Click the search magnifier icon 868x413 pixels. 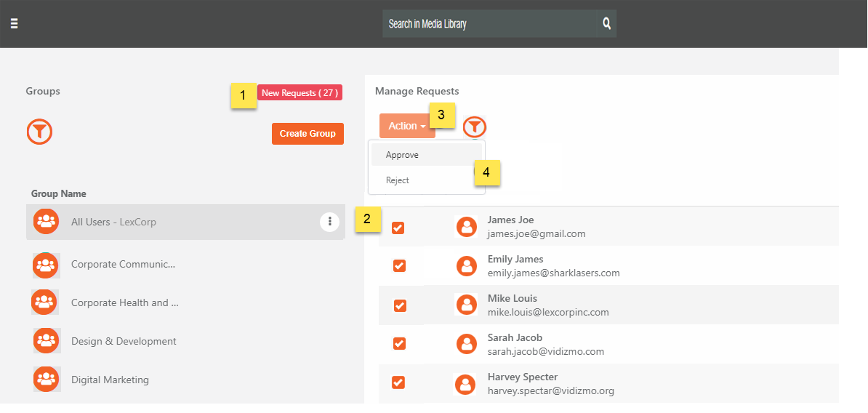[x=607, y=24]
